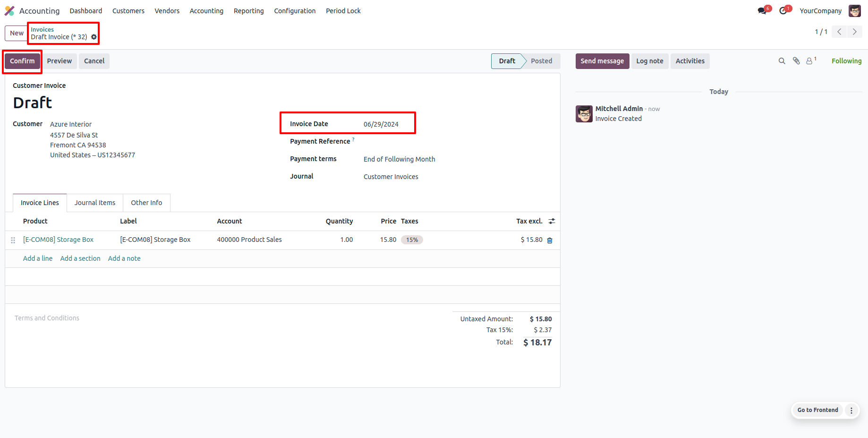Cancel the invoice with Cancel button
This screenshot has height=438, width=868.
coord(94,61)
